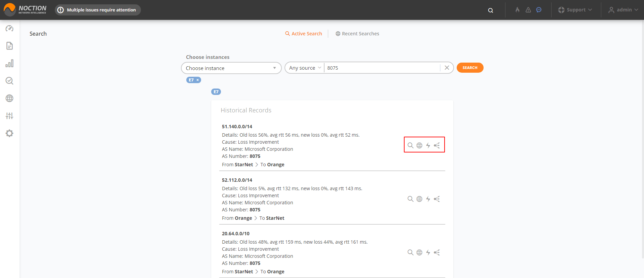This screenshot has height=278, width=644.
Task: Click the lightning bolt icon for 52.112.0.0/14
Action: coord(428,199)
